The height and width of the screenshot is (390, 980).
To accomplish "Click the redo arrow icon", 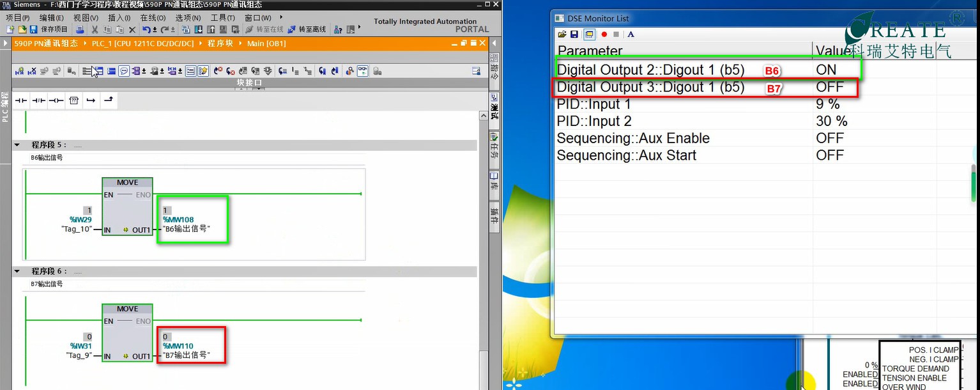I will point(164,29).
